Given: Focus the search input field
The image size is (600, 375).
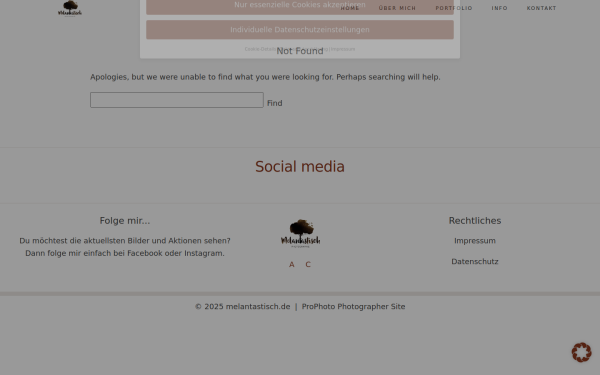Looking at the screenshot, I should 177,100.
